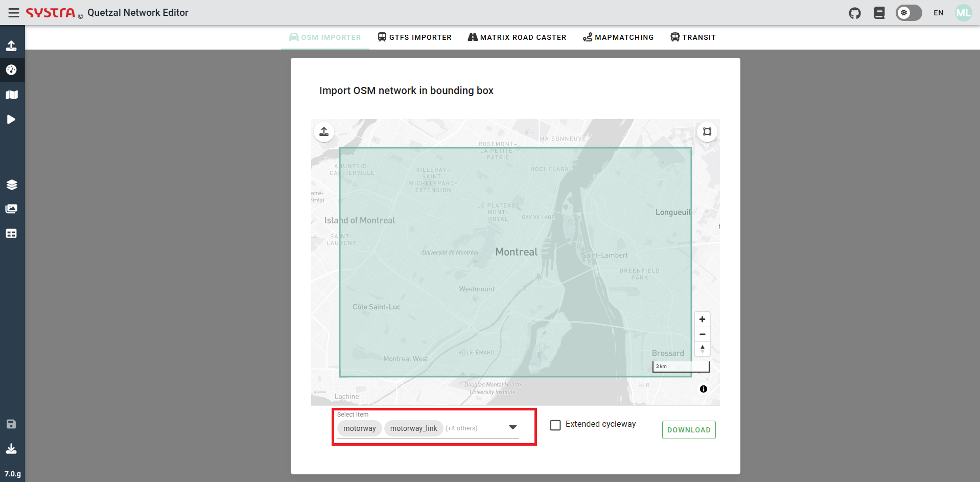Viewport: 980px width, 482px height.
Task: Switch to the Mapmatching tab
Action: 618,37
